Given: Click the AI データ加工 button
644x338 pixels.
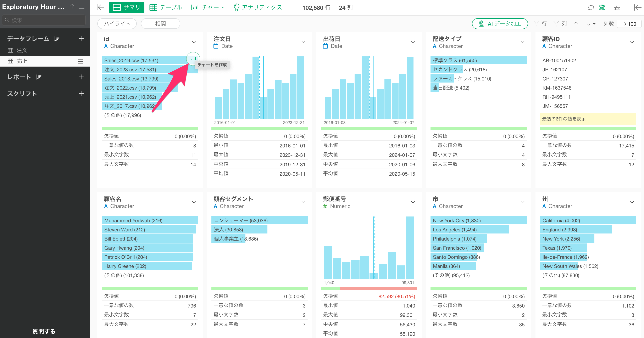Looking at the screenshot, I should pyautogui.click(x=500, y=24).
